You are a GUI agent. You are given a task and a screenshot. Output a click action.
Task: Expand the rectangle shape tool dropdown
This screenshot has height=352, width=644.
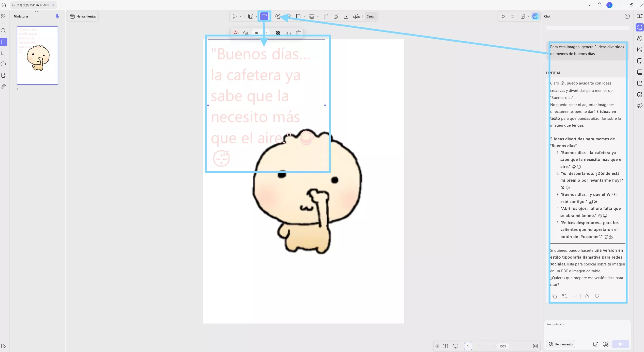click(304, 16)
